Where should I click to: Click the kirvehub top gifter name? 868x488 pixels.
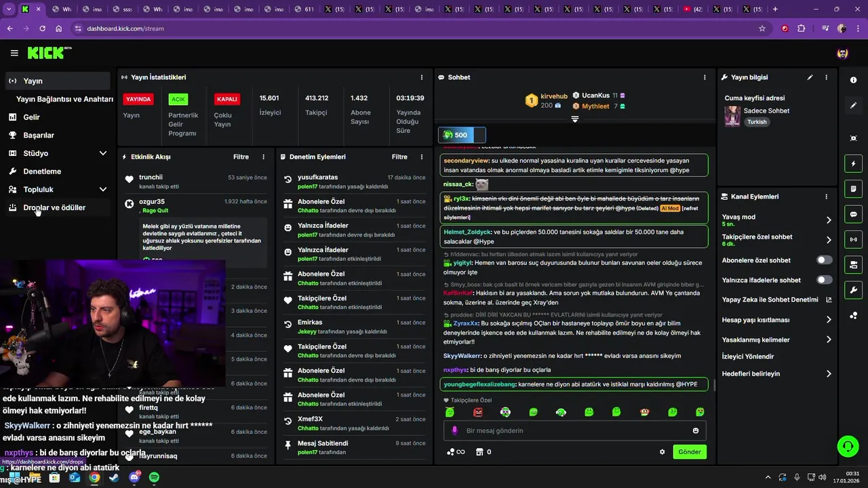pyautogui.click(x=554, y=96)
